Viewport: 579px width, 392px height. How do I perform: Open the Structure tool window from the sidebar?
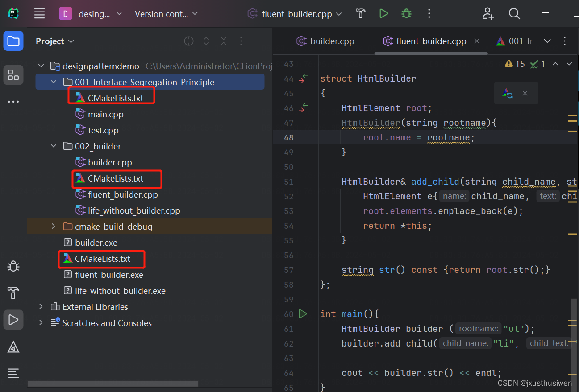(13, 74)
